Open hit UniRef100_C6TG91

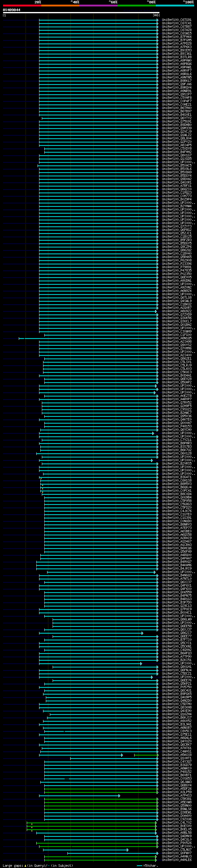[x=176, y=20]
